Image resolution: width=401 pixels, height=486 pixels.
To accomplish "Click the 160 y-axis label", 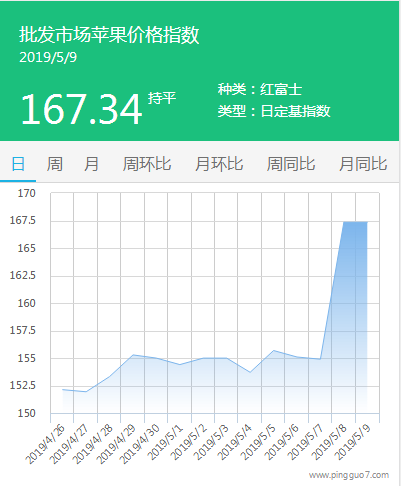I will [26, 303].
